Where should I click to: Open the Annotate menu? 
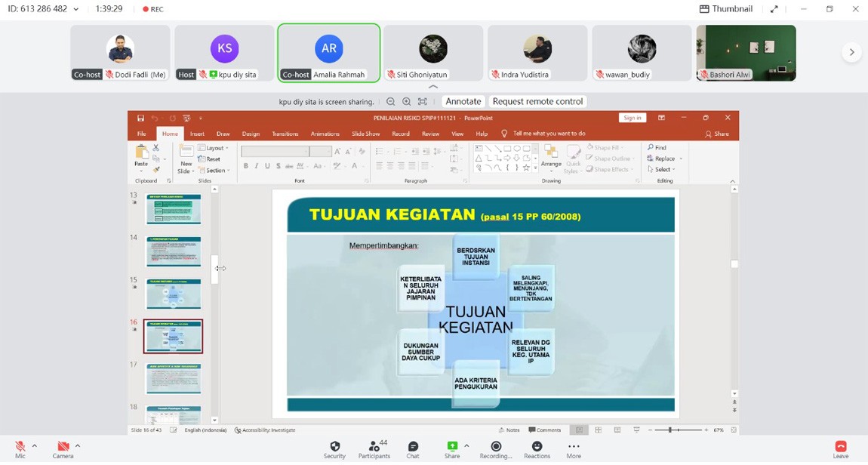coord(463,101)
